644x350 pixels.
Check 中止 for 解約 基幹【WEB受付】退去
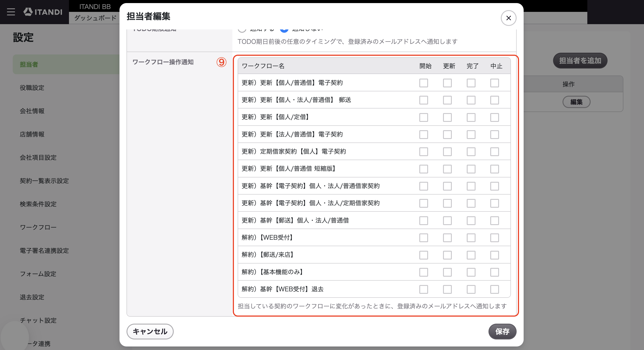point(494,289)
